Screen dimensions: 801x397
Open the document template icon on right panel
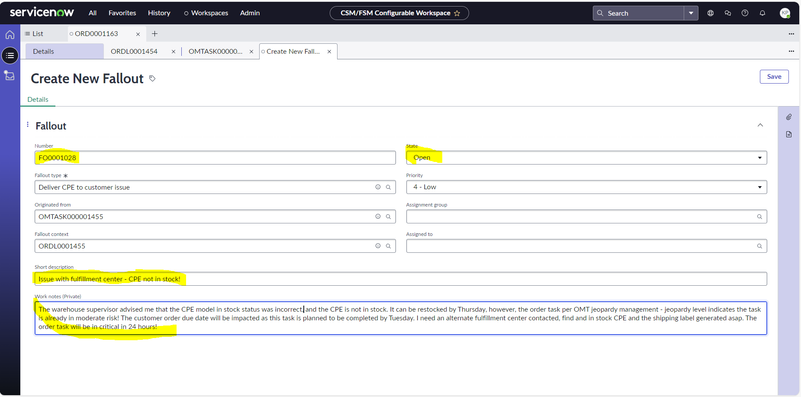pos(789,134)
